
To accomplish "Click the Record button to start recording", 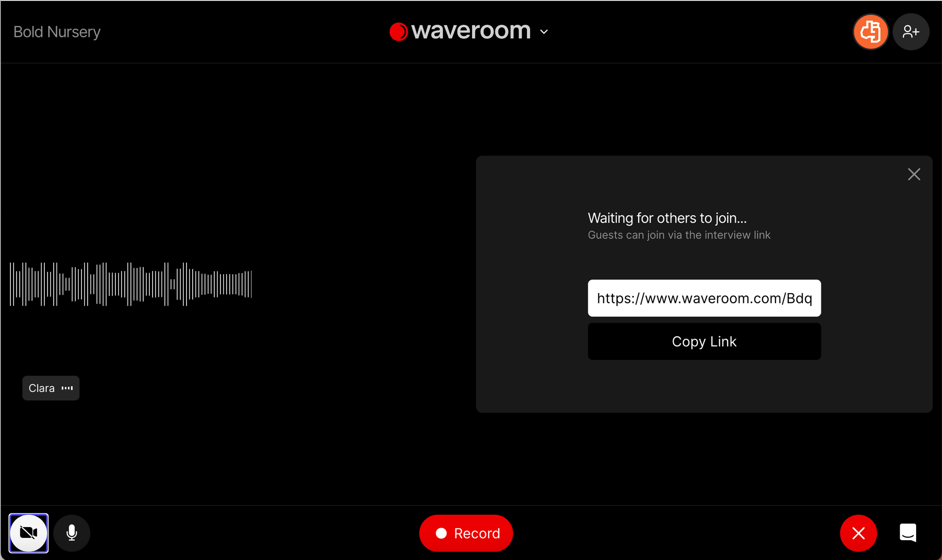I will [467, 533].
